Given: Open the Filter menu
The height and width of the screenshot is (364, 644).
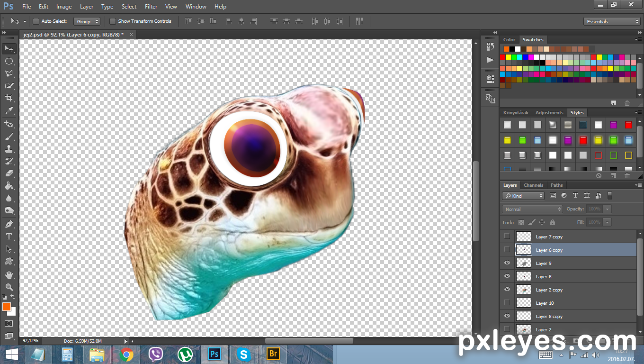Looking at the screenshot, I should tap(151, 7).
